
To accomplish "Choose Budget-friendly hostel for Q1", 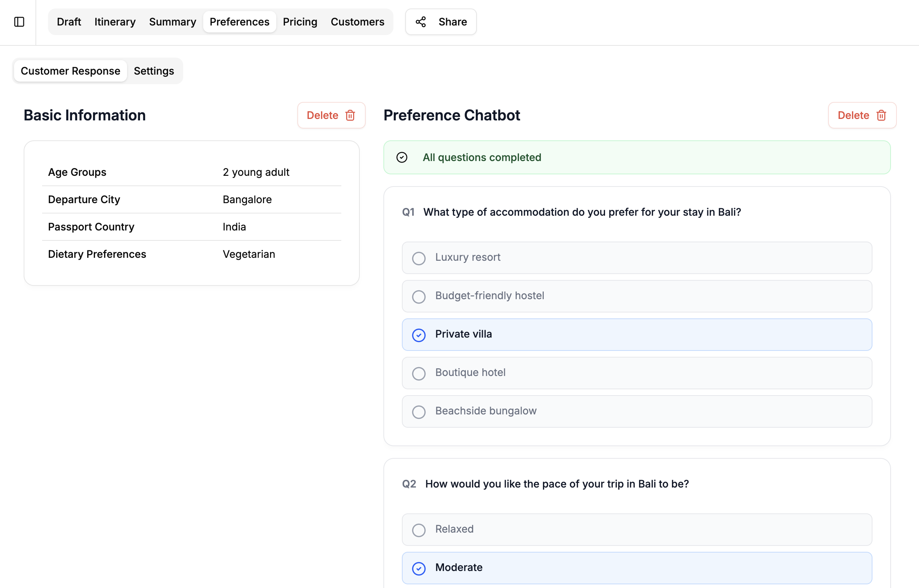I will pos(636,296).
